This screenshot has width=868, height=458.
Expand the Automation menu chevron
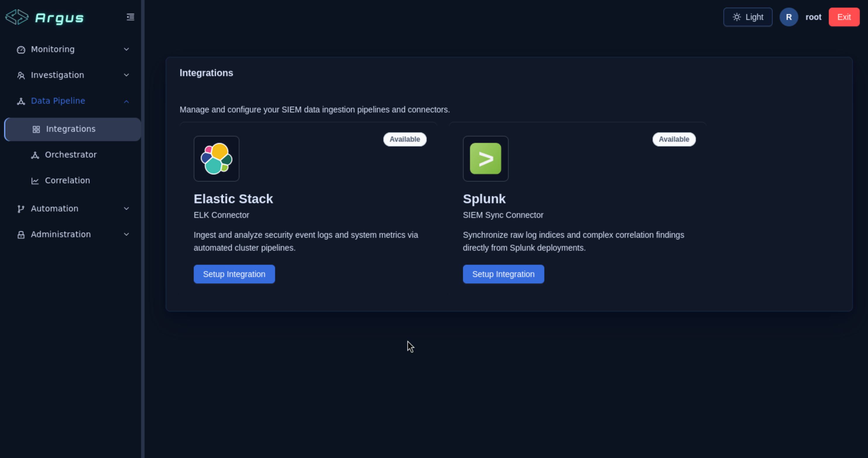pyautogui.click(x=126, y=209)
